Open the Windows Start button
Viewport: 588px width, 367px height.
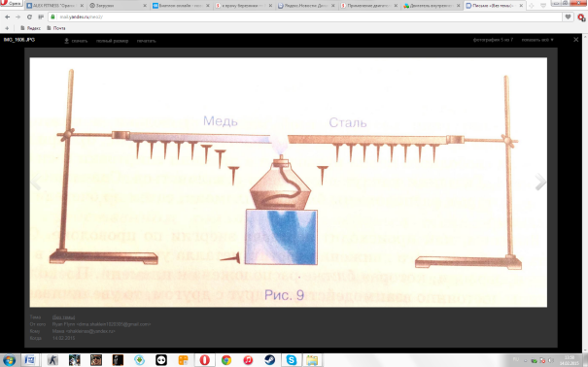click(9, 360)
